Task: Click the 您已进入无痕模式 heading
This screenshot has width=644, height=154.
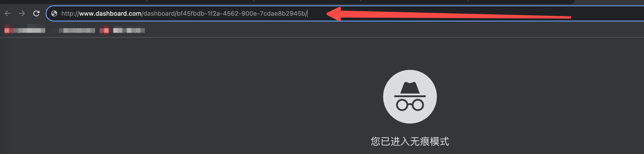Action: click(410, 141)
